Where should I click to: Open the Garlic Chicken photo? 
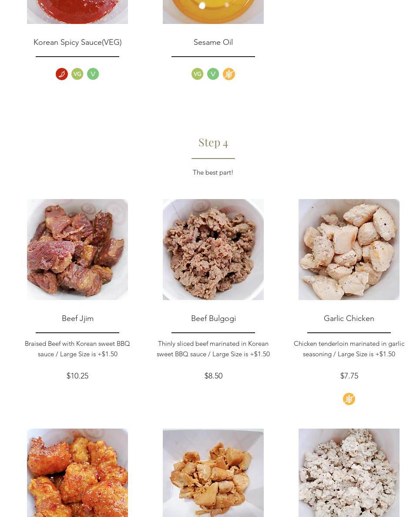pyautogui.click(x=349, y=250)
